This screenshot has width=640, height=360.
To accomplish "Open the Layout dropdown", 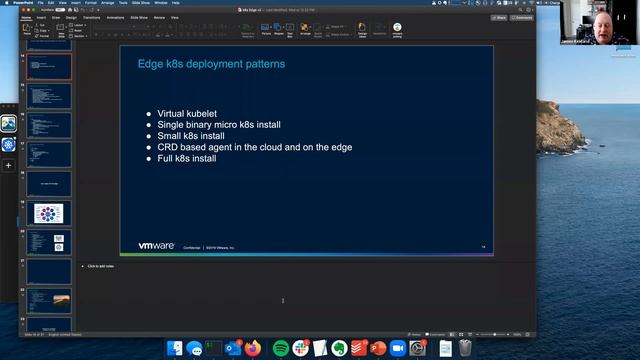I will (78, 25).
